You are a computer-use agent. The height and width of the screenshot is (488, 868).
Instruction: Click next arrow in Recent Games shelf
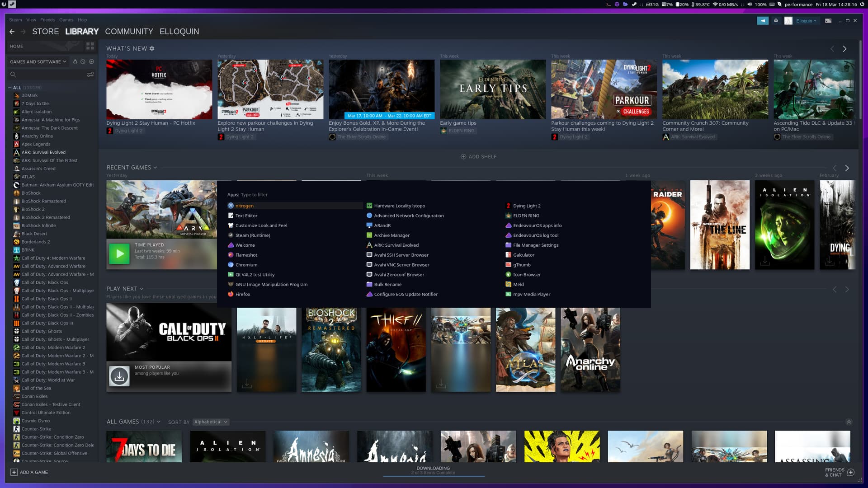[x=847, y=168]
